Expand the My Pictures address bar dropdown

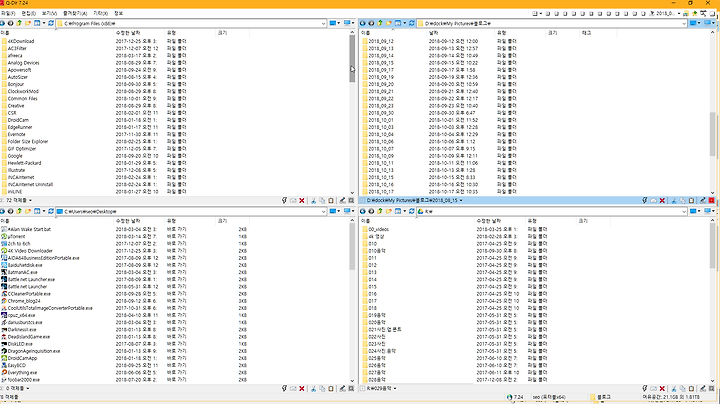click(684, 23)
